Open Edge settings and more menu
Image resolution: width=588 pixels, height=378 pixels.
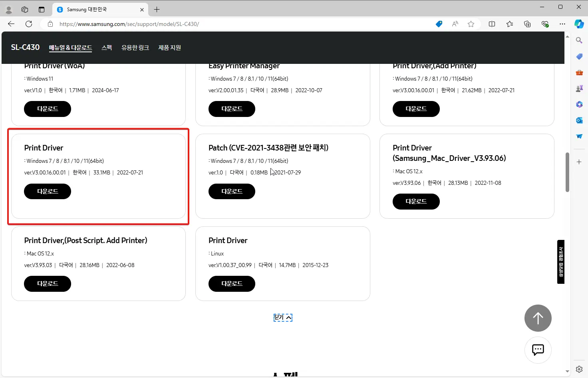(x=562, y=24)
